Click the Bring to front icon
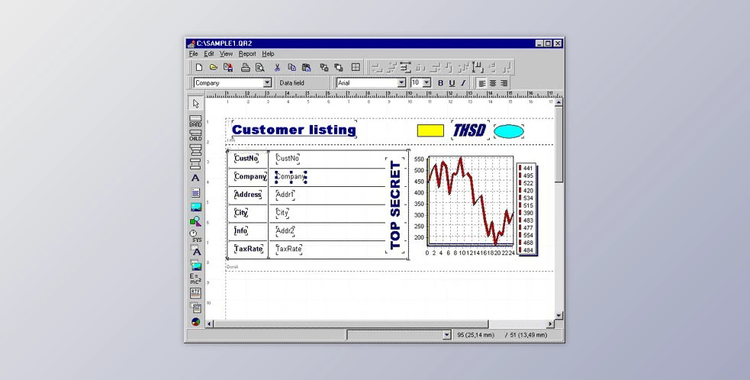Viewport: 750px width, 380px height. (x=324, y=67)
